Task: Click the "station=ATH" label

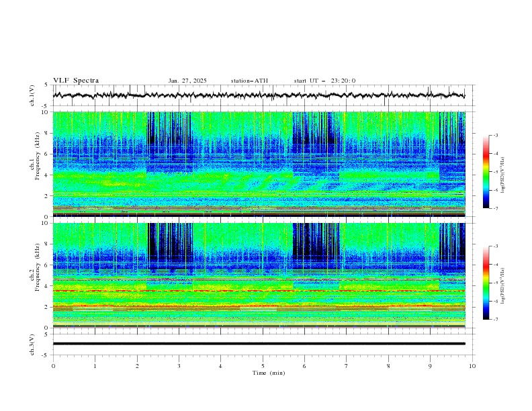Action: coord(249,81)
